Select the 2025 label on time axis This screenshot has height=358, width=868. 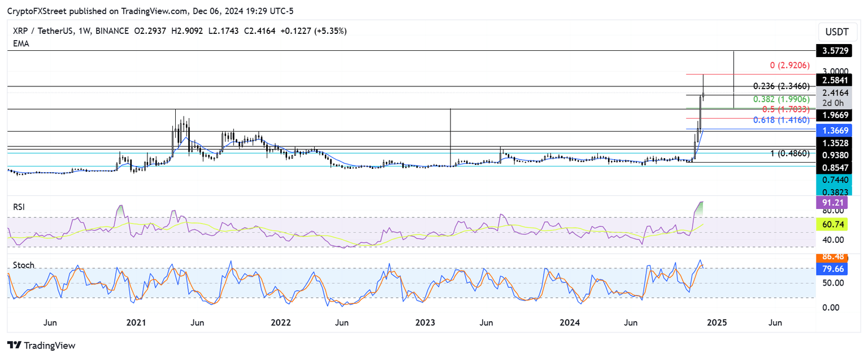point(717,322)
